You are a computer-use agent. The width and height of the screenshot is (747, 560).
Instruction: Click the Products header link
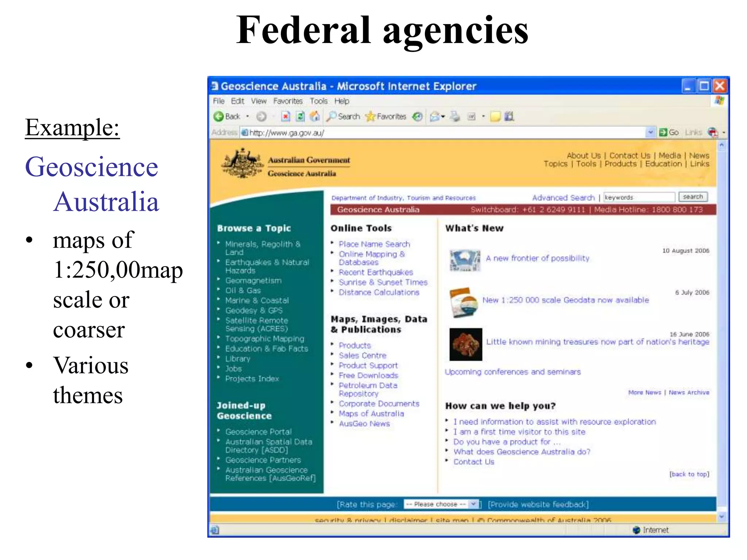tap(620, 164)
